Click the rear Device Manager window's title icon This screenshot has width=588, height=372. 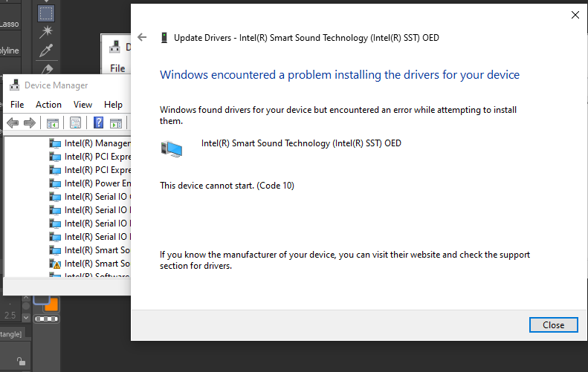pos(114,47)
